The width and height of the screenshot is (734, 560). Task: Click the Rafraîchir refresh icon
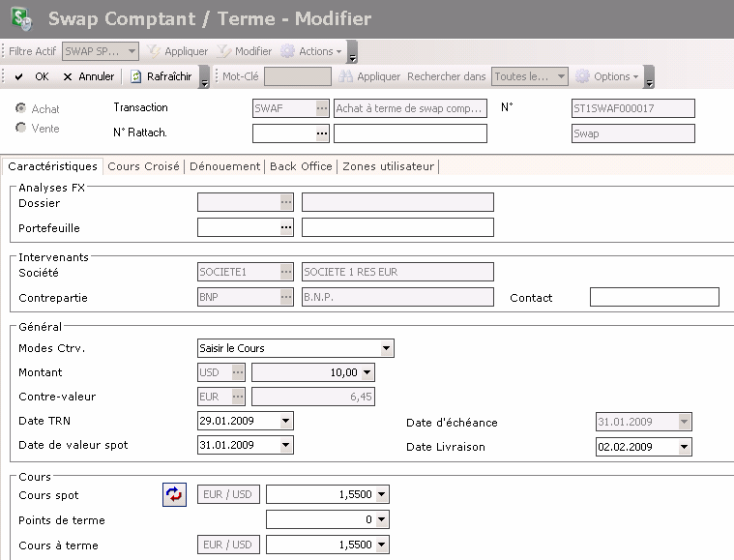(x=137, y=76)
